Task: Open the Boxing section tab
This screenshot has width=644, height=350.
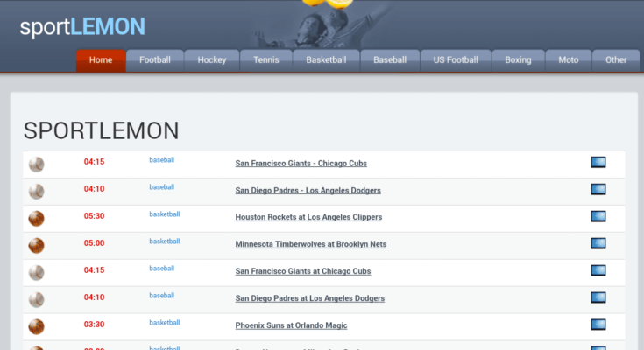Action: [518, 60]
